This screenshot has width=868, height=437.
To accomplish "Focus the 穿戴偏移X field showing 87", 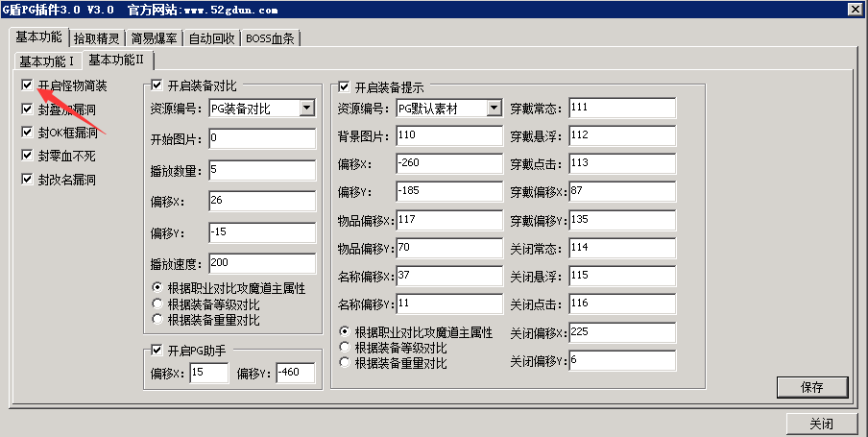I will pyautogui.click(x=622, y=192).
